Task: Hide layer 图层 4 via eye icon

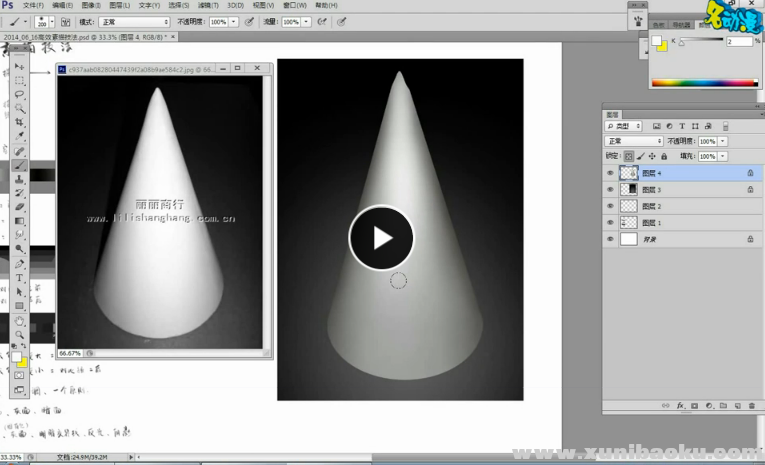Action: pos(611,173)
